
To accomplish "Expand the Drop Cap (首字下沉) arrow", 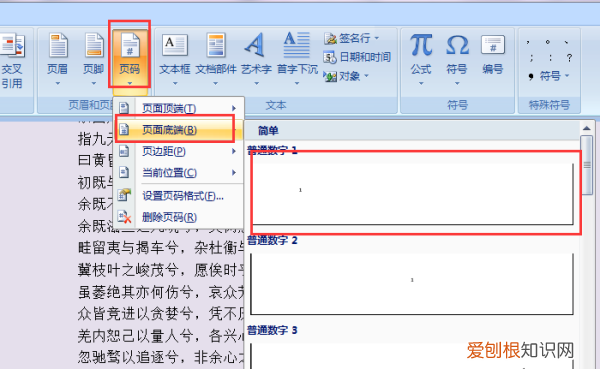I will coord(297,83).
